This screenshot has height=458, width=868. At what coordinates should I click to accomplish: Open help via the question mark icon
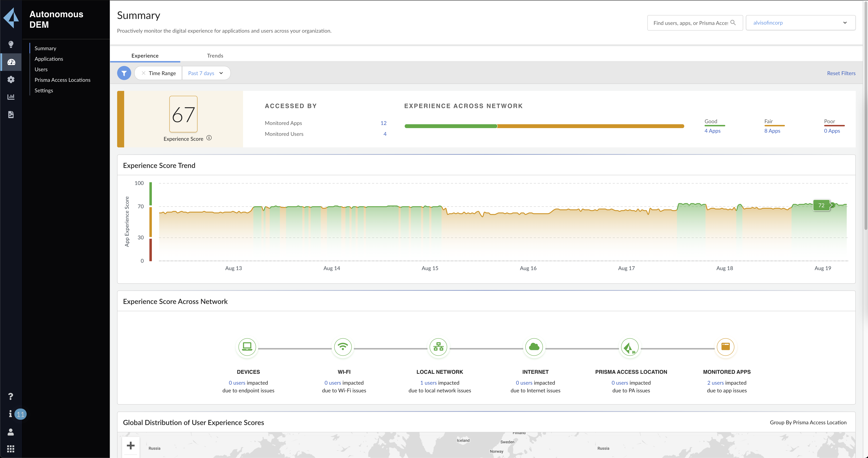click(x=11, y=396)
